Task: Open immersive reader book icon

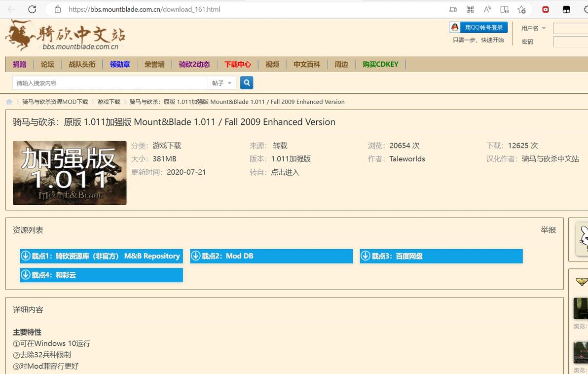Action: (505, 9)
